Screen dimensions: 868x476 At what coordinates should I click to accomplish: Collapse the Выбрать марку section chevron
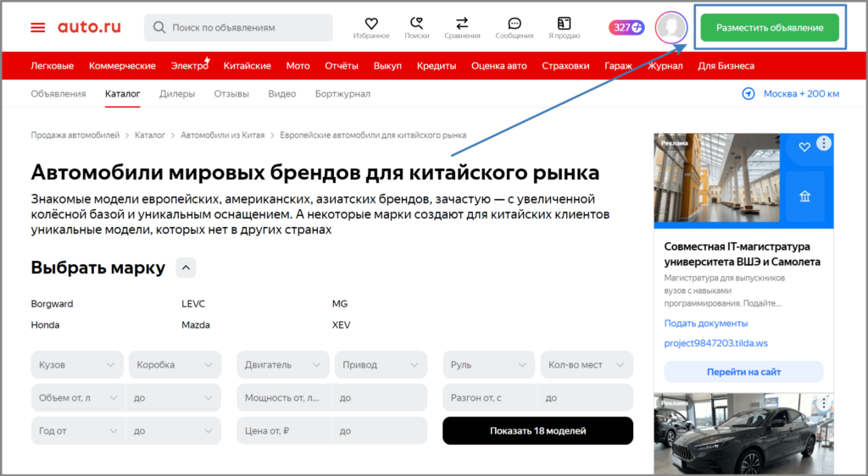coord(186,268)
